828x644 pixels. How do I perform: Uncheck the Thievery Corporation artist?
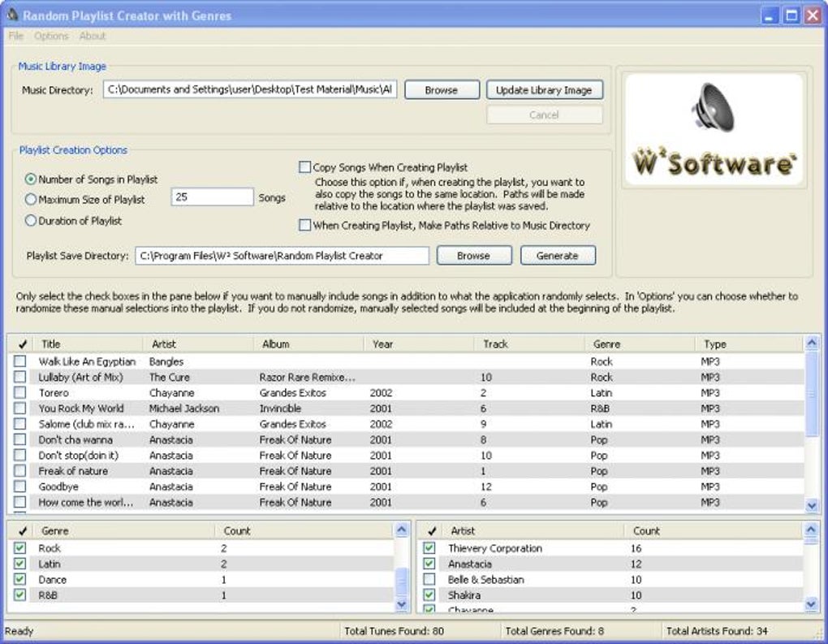click(429, 548)
